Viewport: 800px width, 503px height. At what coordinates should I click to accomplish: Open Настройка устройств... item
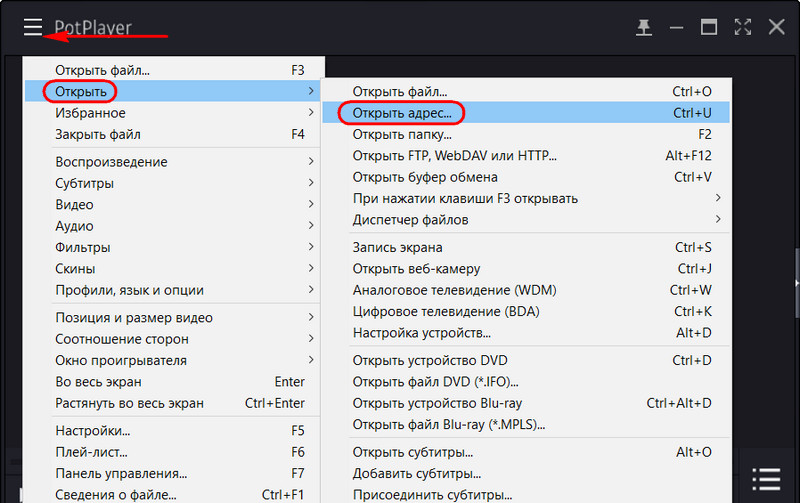(x=526, y=333)
